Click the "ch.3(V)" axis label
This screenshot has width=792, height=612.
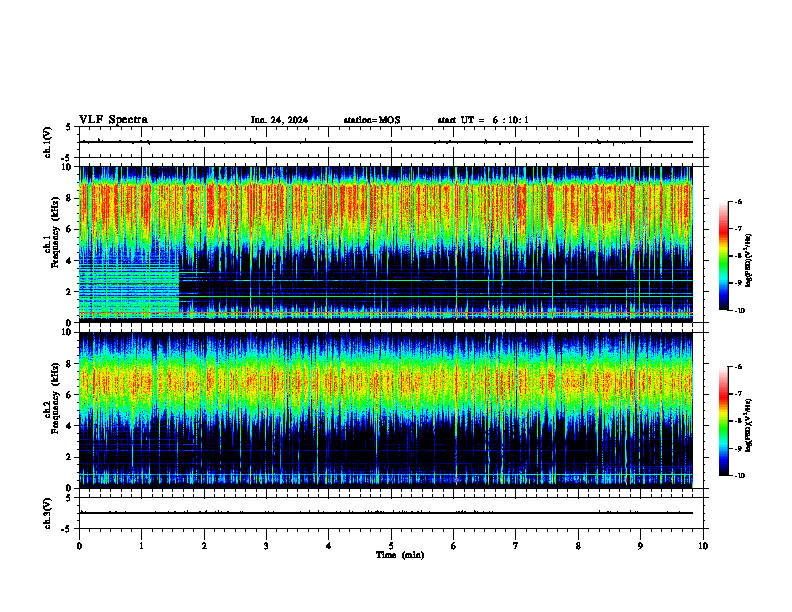[48, 513]
